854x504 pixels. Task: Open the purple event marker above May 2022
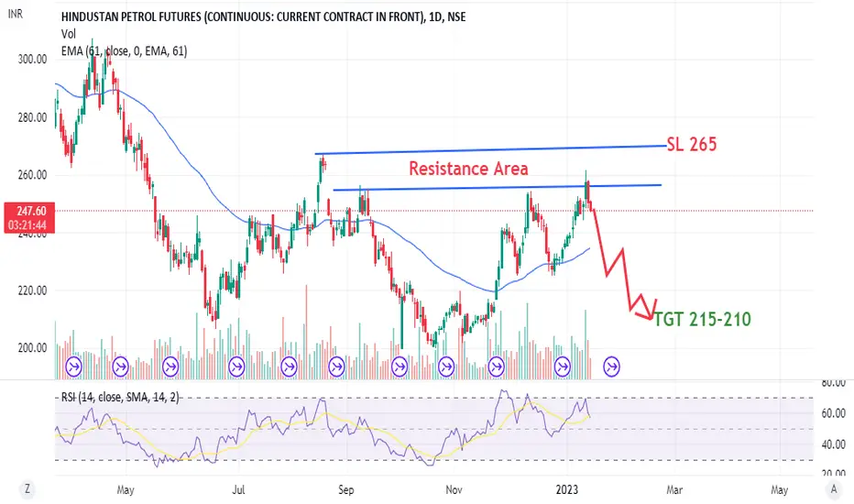click(x=120, y=367)
